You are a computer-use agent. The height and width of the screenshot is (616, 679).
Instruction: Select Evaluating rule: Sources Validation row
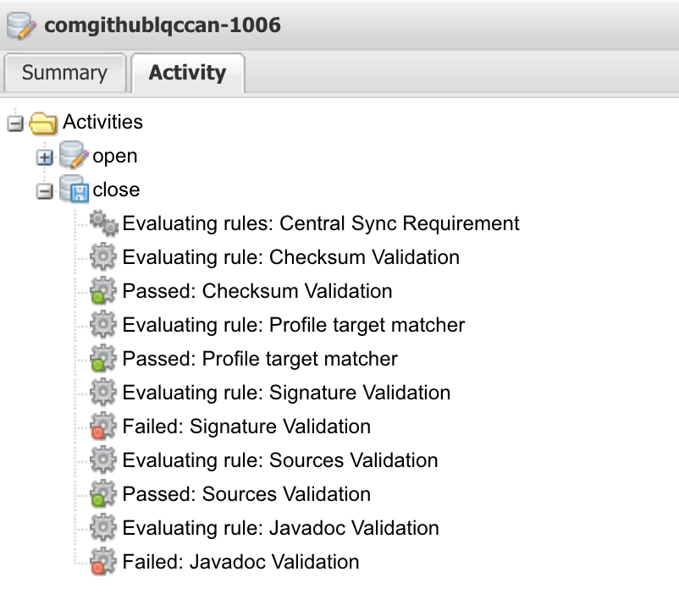(280, 460)
